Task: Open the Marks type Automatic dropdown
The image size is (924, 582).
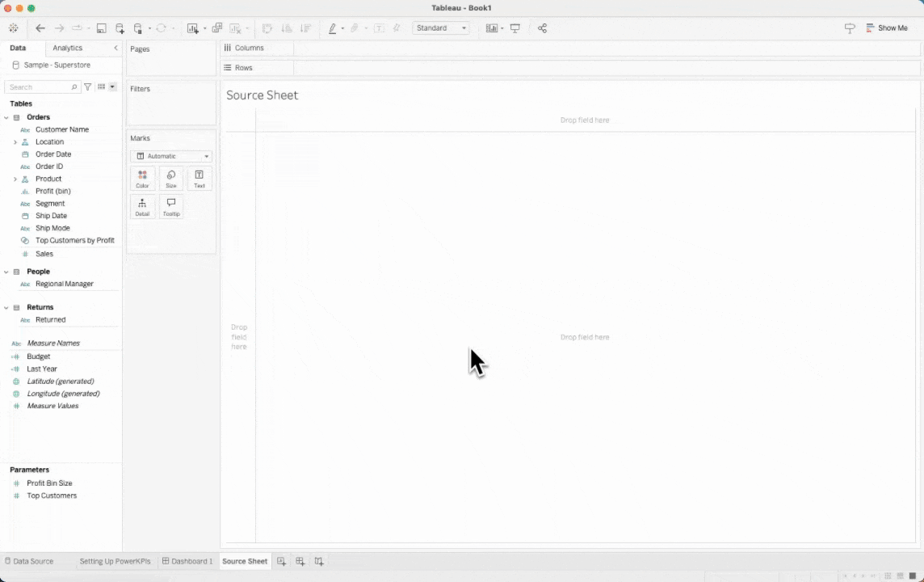Action: 171,156
